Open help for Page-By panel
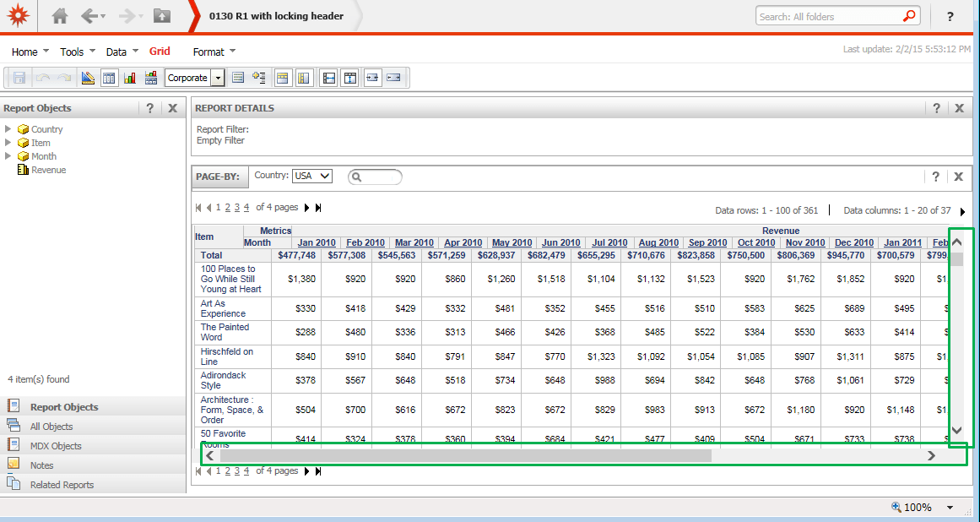980x522 pixels. coord(935,177)
